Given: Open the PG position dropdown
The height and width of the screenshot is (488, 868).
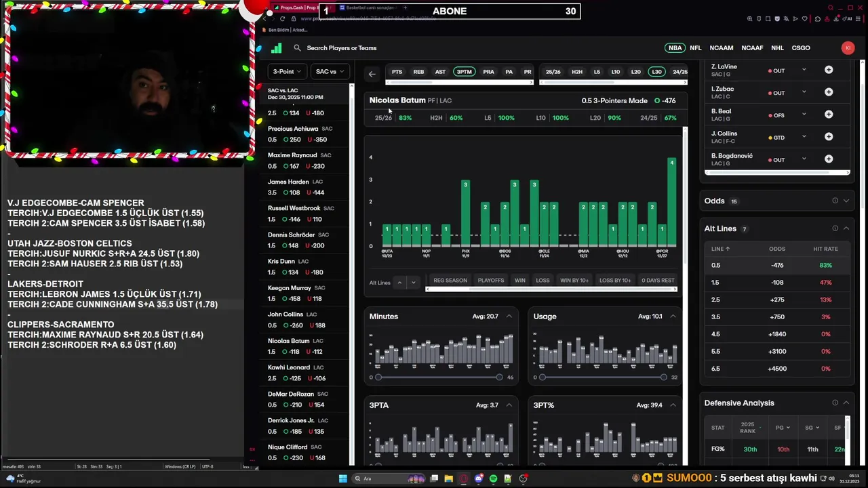Looking at the screenshot, I should (783, 428).
